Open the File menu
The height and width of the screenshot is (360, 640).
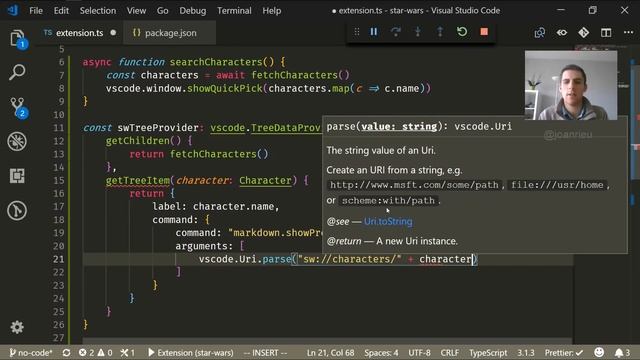pos(36,11)
